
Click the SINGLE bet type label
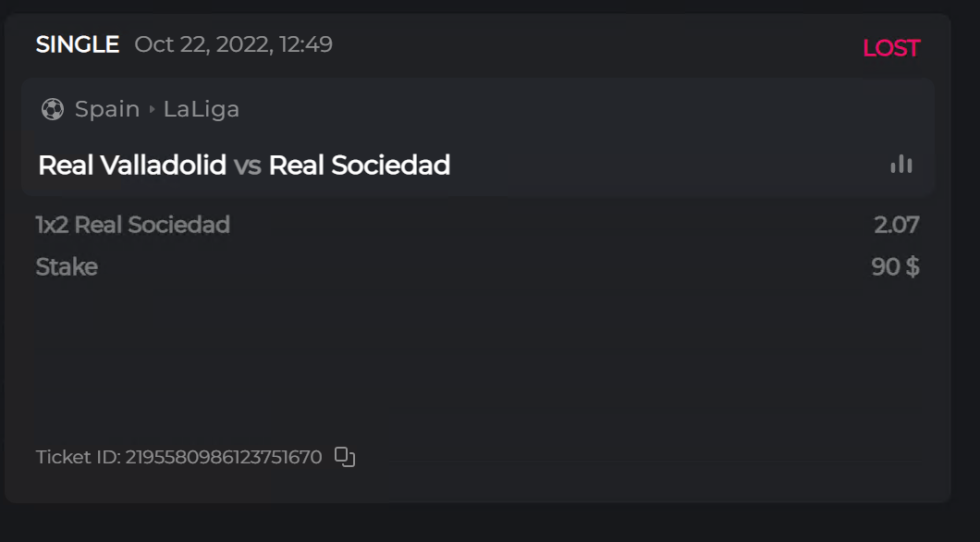click(x=78, y=44)
